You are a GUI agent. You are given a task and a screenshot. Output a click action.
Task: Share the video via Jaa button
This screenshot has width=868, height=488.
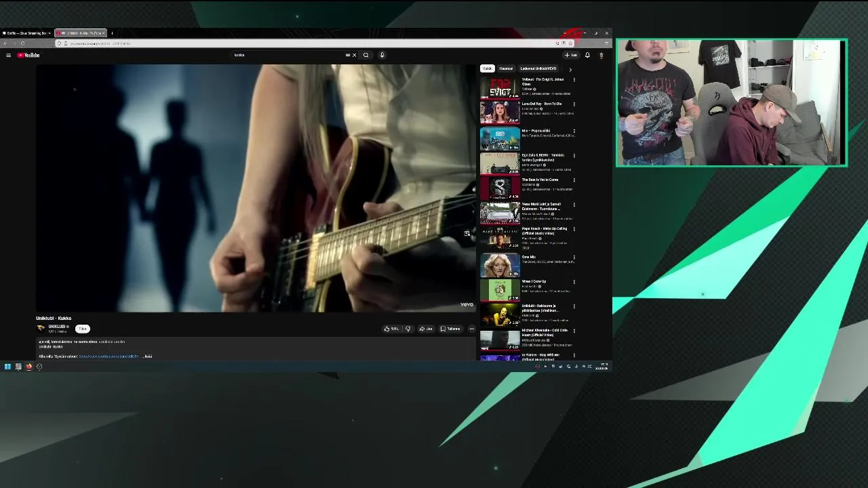click(426, 329)
